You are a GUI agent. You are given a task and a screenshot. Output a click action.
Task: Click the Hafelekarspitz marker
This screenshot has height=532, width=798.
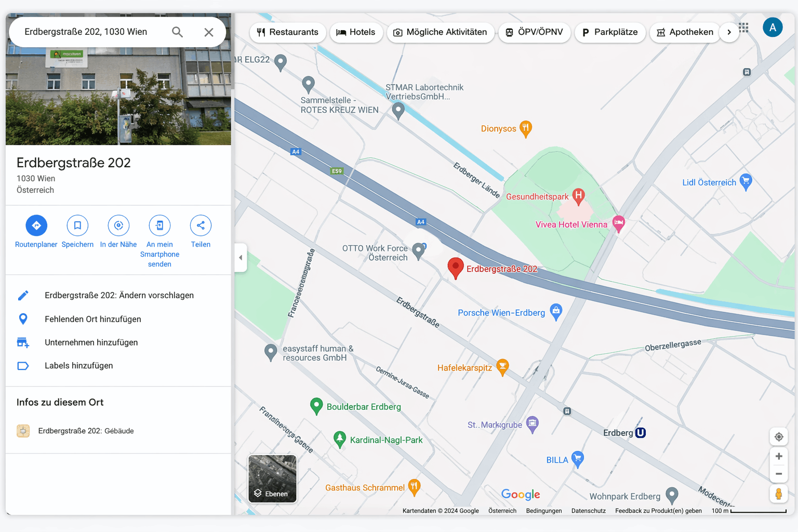coord(502,367)
